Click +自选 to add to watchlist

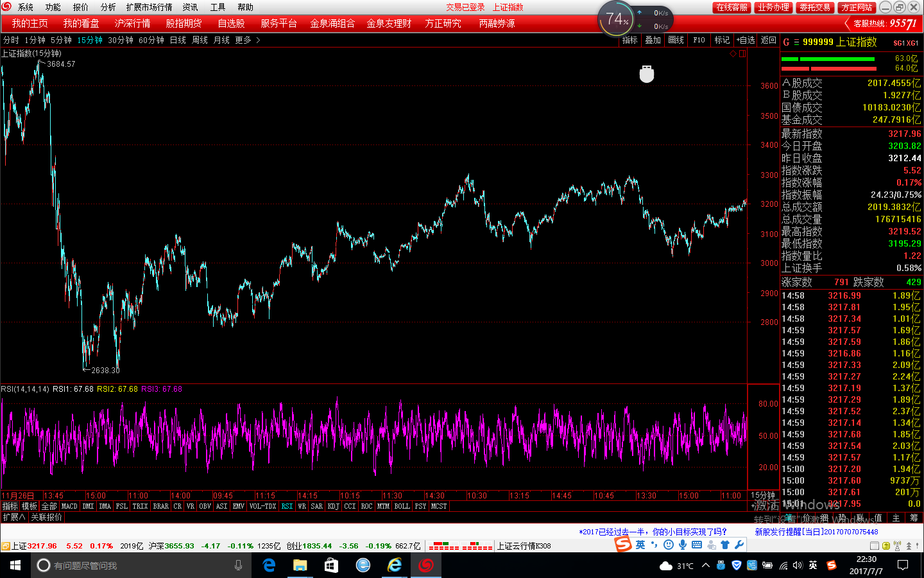coord(746,40)
